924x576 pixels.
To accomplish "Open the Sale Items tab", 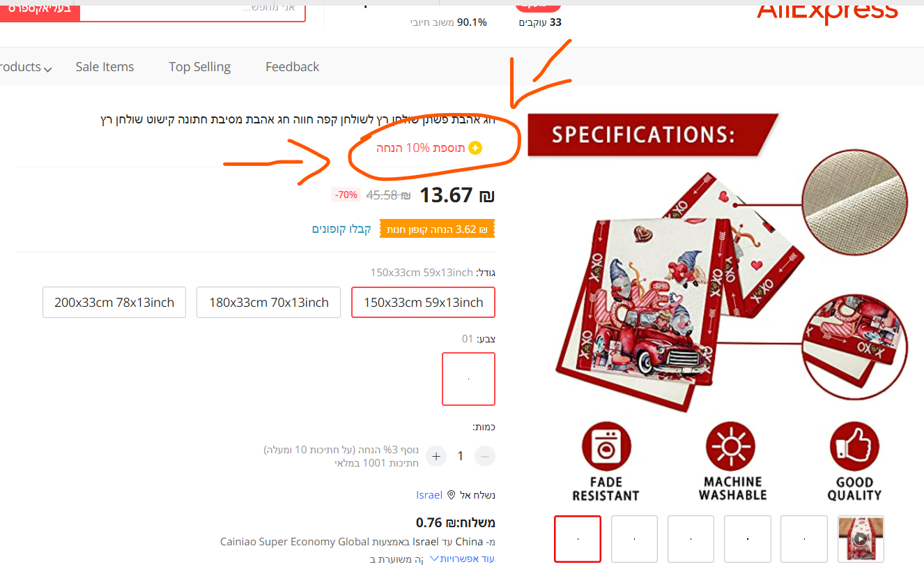I will click(x=105, y=67).
